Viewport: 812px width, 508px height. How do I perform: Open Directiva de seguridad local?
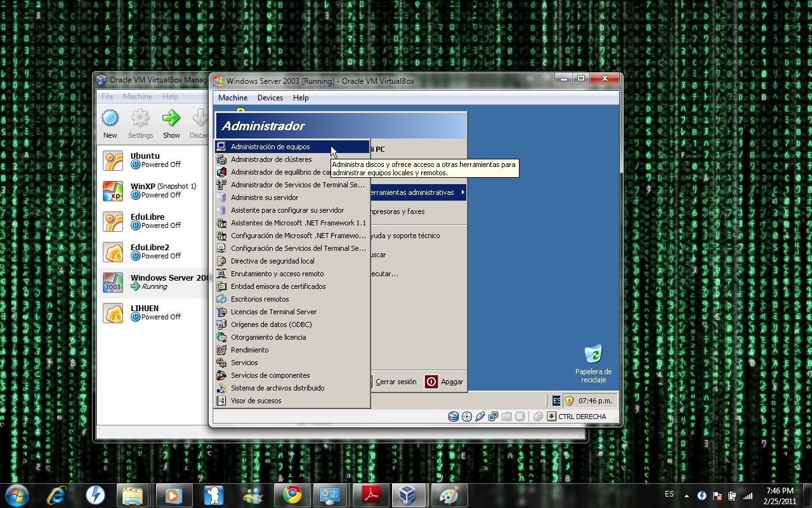[x=292, y=261]
